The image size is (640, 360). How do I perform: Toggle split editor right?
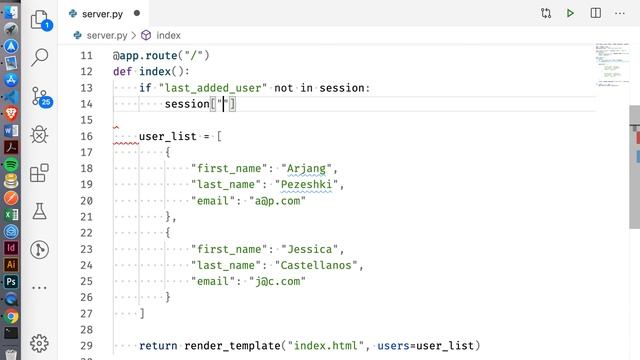coord(596,13)
